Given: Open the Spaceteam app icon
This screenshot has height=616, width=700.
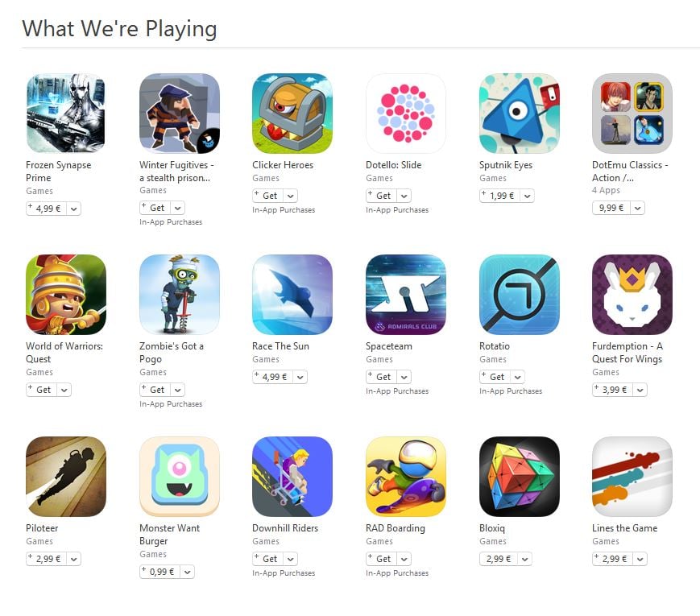Looking at the screenshot, I should click(x=406, y=295).
